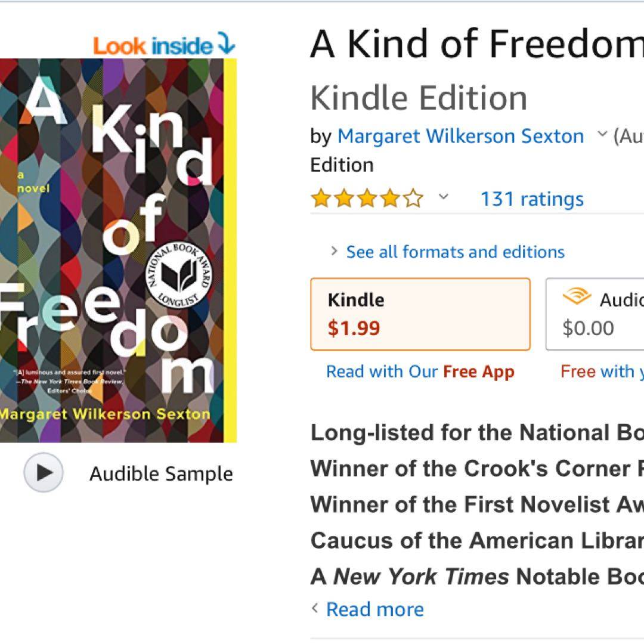This screenshot has height=644, width=644.
Task: Expand the author role dropdown chevron
Action: click(x=602, y=135)
